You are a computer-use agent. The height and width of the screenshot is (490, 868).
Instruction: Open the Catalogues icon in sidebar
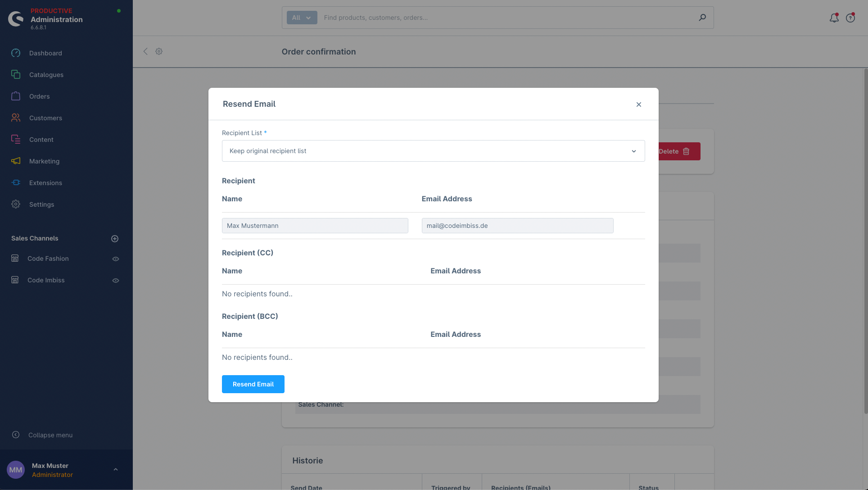pos(16,74)
